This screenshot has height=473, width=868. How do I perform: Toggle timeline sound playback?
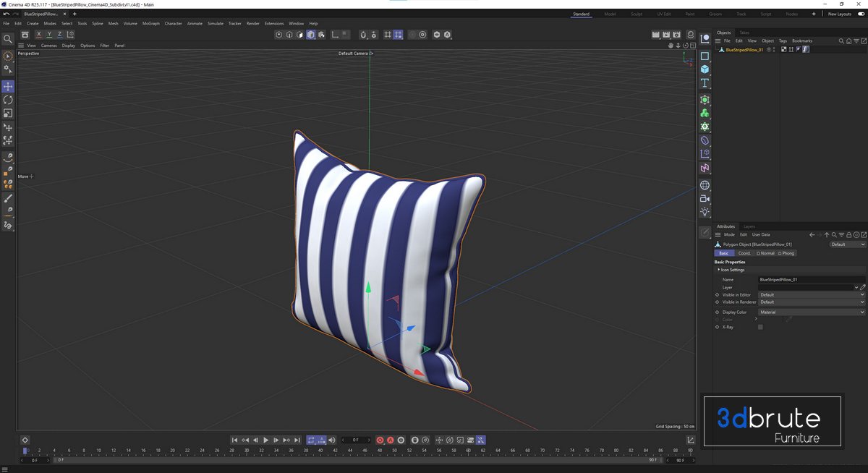[x=332, y=440]
